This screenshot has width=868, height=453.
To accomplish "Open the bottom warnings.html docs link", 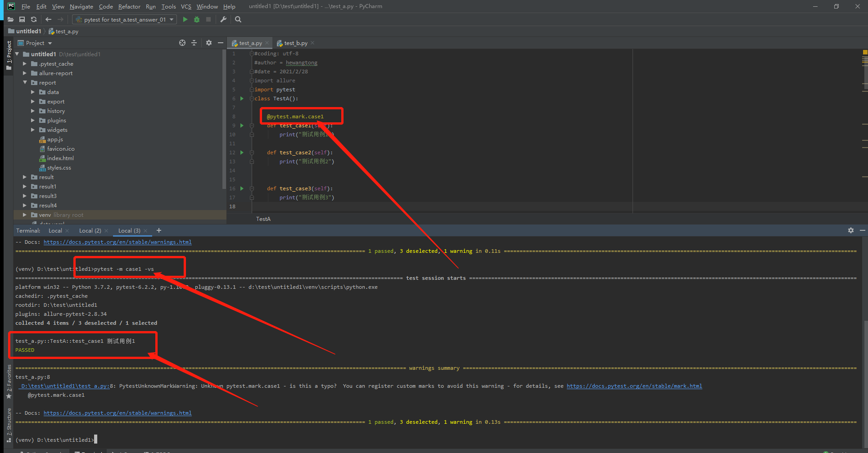I will coord(118,413).
